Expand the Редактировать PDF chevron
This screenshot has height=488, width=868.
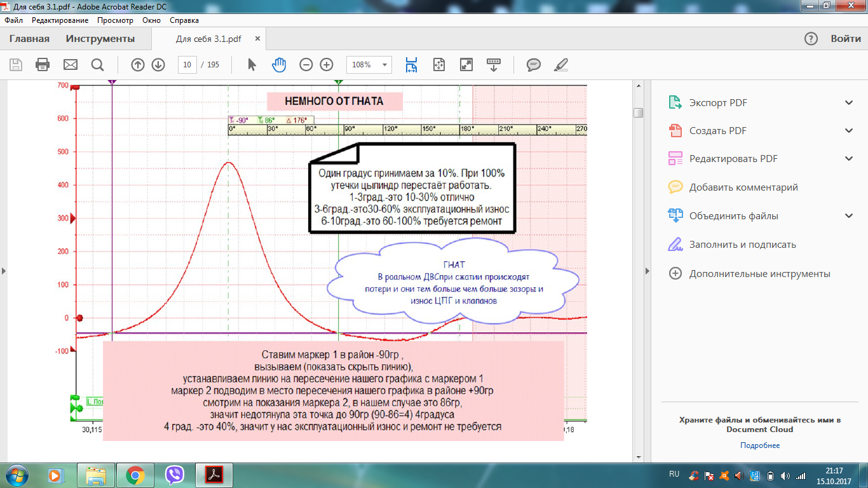(849, 159)
